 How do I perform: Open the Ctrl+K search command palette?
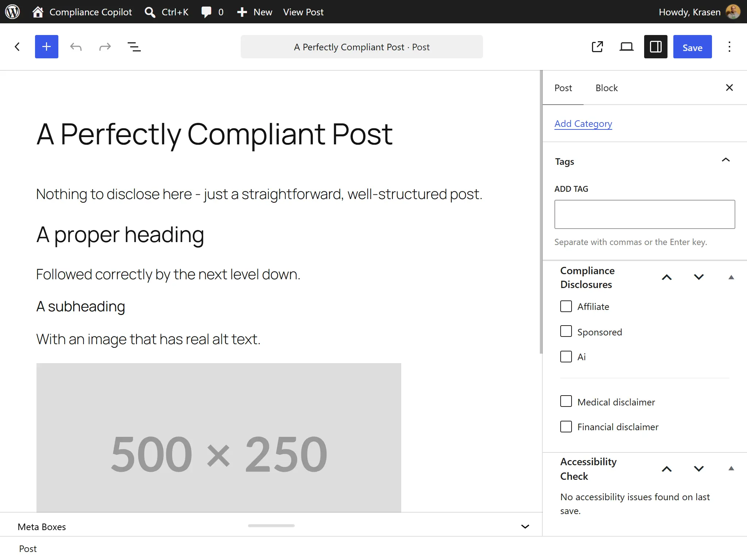tap(166, 12)
